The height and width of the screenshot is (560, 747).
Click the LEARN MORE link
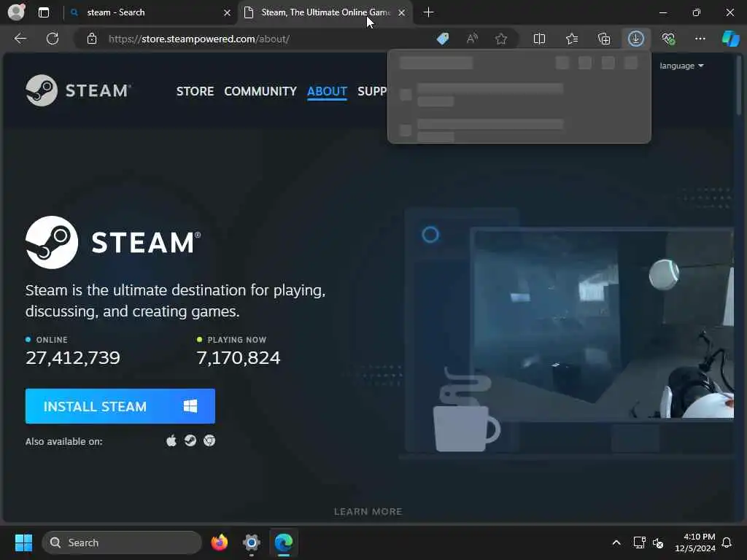368,511
